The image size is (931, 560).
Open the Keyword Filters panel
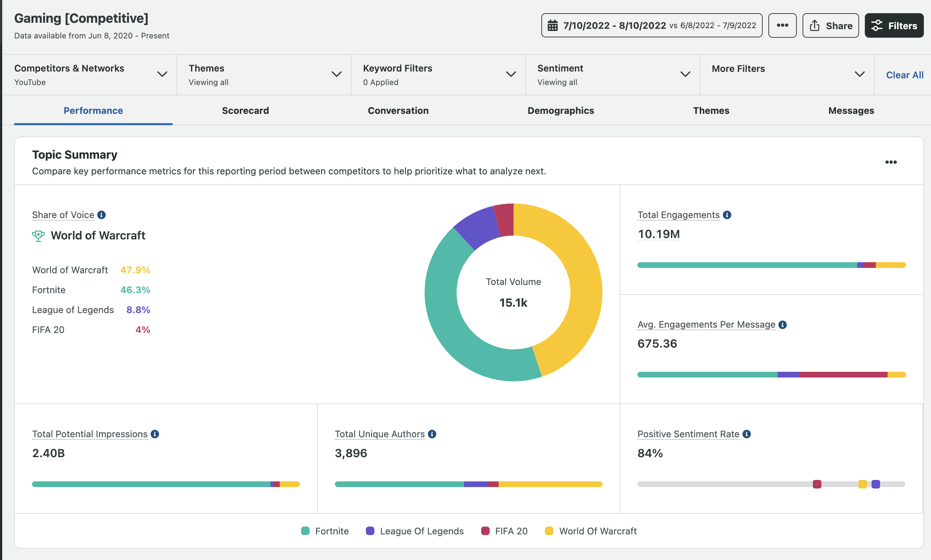(x=440, y=74)
